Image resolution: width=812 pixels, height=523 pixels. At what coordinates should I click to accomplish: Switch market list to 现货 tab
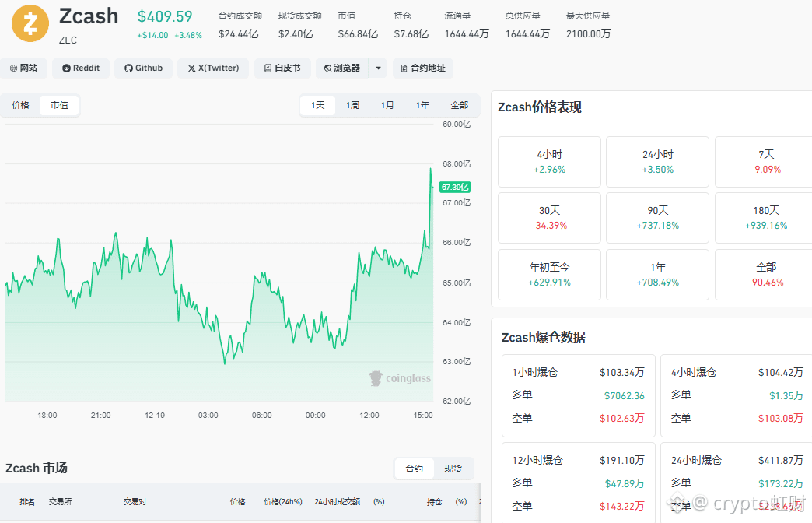coord(453,469)
